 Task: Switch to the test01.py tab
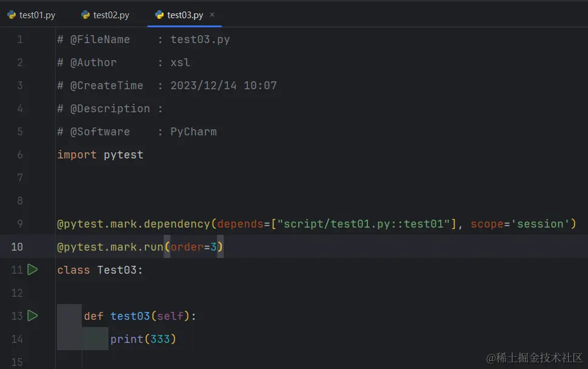click(37, 15)
